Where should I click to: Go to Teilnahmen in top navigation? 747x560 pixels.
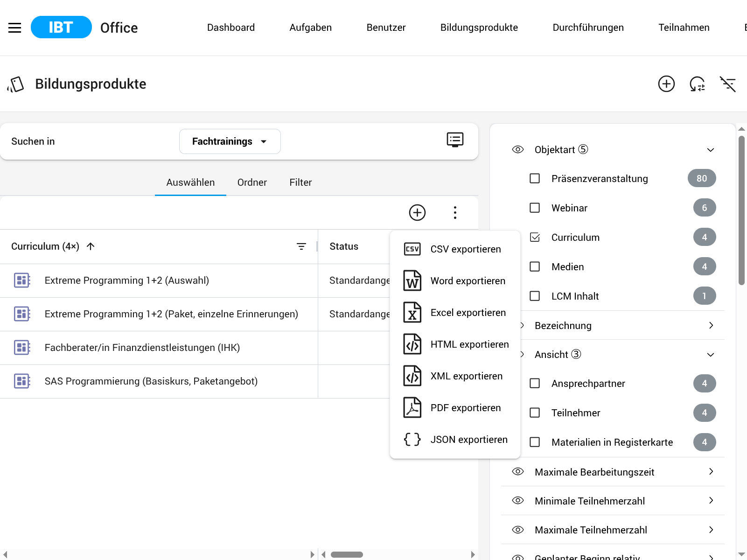(x=684, y=28)
